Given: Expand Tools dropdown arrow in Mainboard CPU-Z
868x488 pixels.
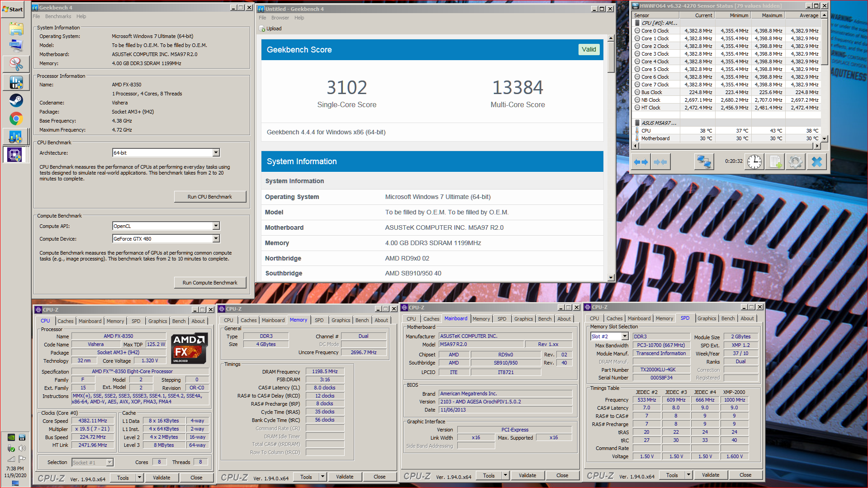Looking at the screenshot, I should click(x=505, y=475).
